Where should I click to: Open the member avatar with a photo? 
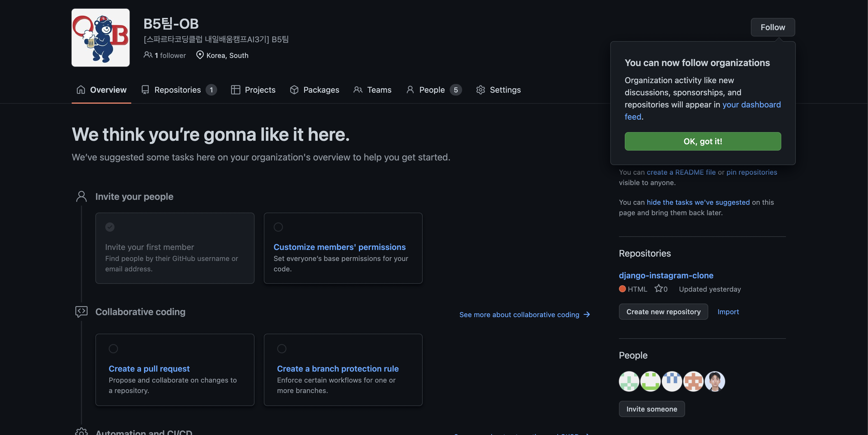coord(714,381)
